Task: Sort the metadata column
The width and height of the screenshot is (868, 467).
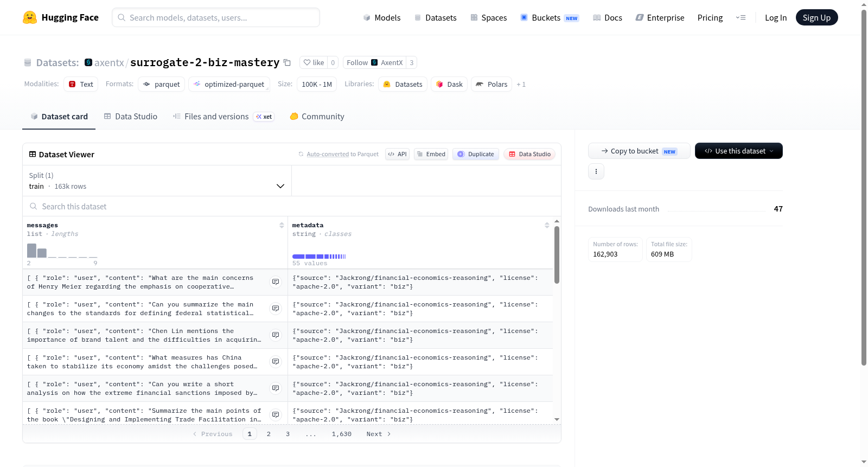Action: pos(547,225)
